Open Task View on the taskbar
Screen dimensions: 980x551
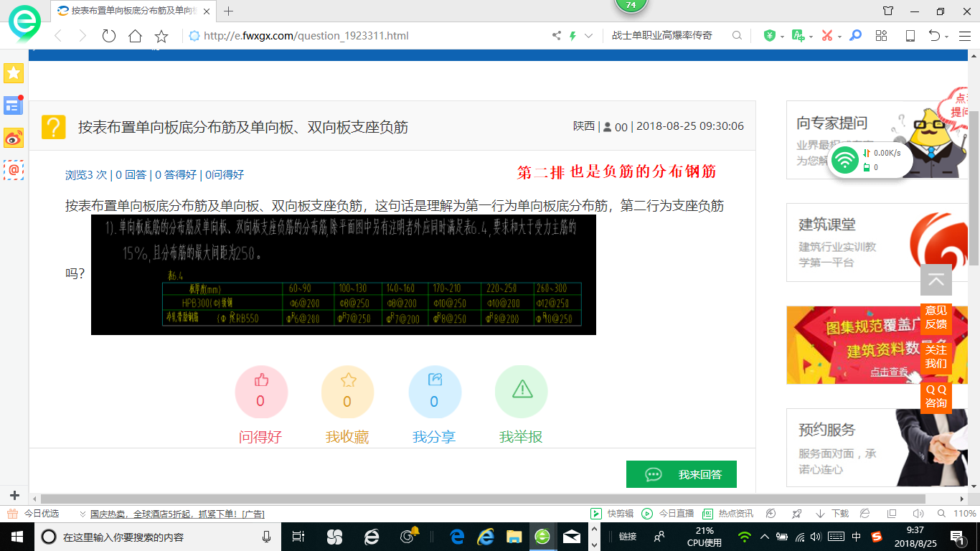(299, 537)
